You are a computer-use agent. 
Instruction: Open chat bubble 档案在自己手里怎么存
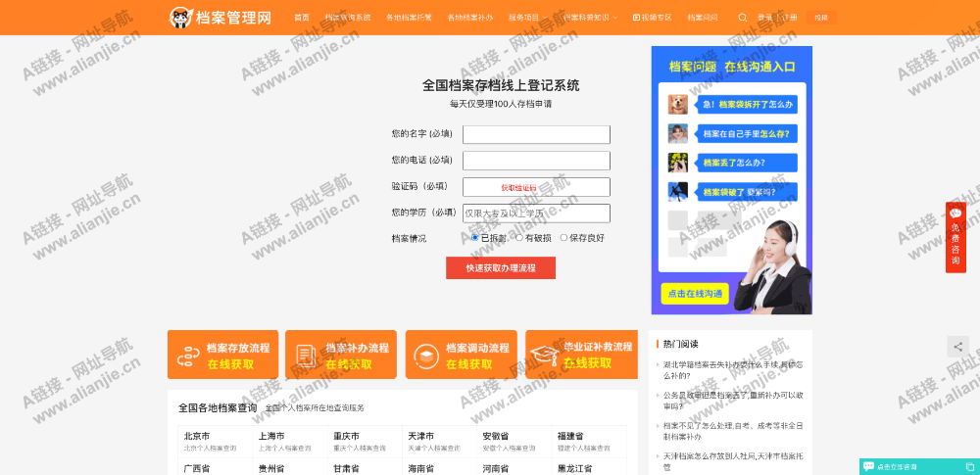pos(748,133)
